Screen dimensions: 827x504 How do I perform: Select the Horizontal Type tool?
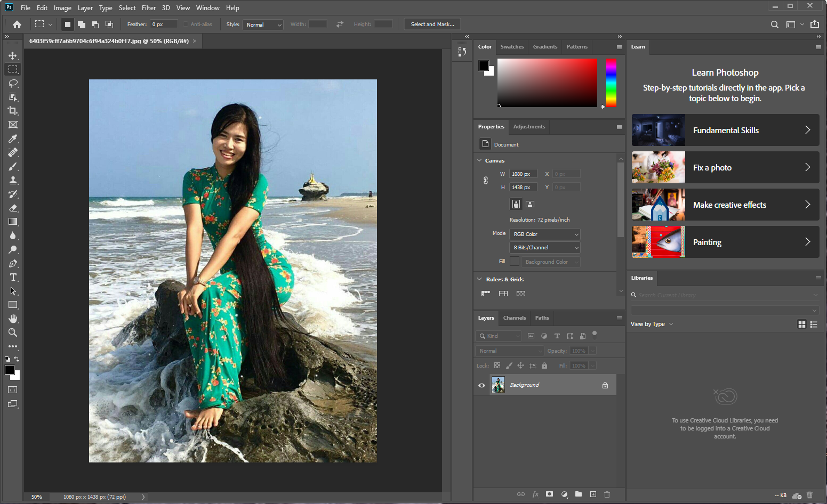13,277
